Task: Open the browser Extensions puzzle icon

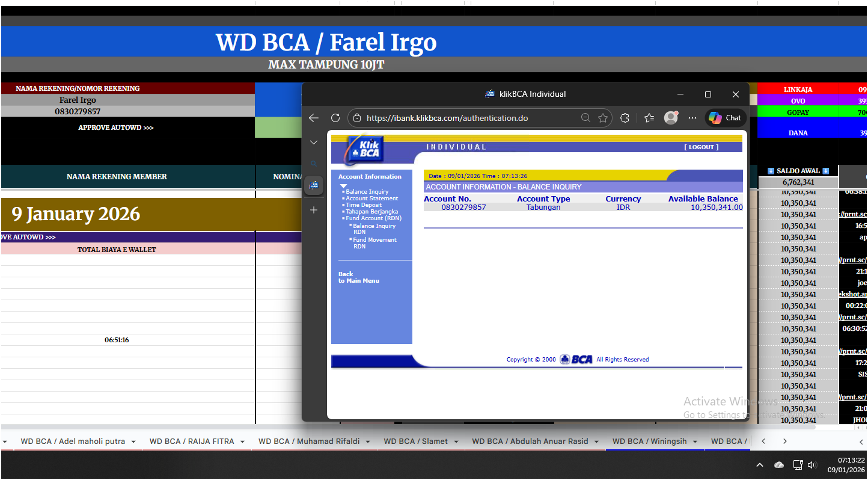Action: tap(625, 118)
